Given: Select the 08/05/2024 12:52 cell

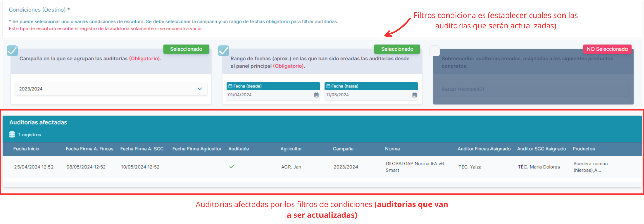Looking at the screenshot, I should [86, 167].
